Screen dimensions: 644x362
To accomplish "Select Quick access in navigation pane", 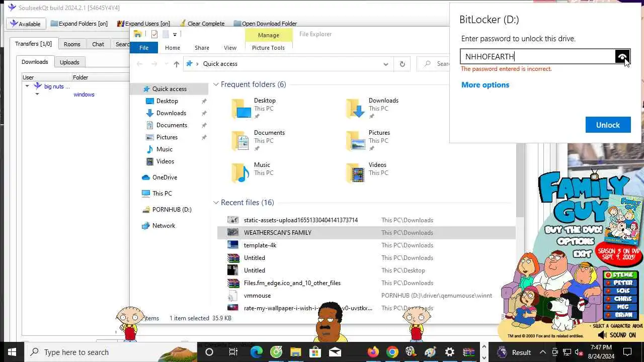I will [x=169, y=89].
